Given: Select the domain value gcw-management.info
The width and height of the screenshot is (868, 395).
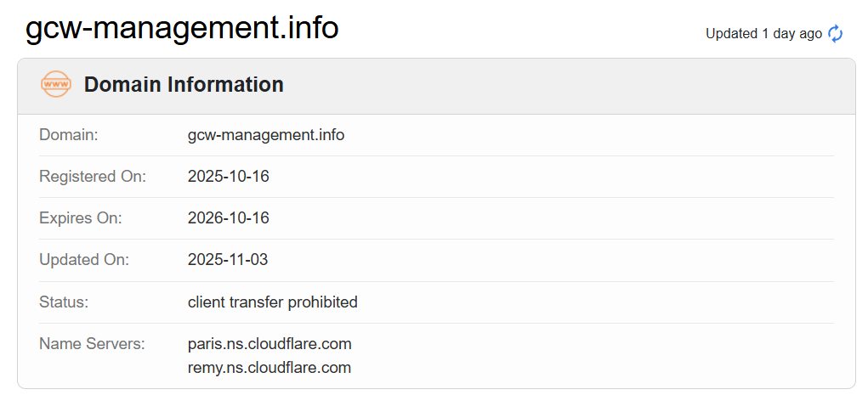Looking at the screenshot, I should [x=266, y=135].
